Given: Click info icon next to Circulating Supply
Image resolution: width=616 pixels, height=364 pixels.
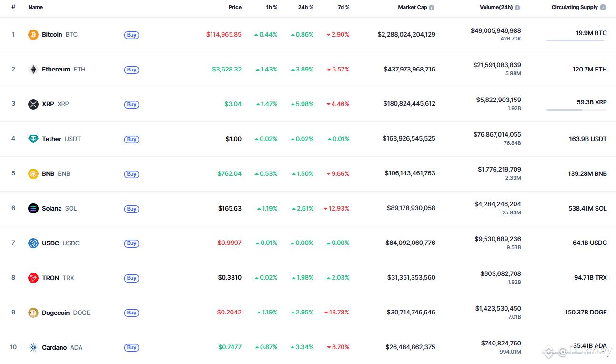Looking at the screenshot, I should [x=603, y=8].
